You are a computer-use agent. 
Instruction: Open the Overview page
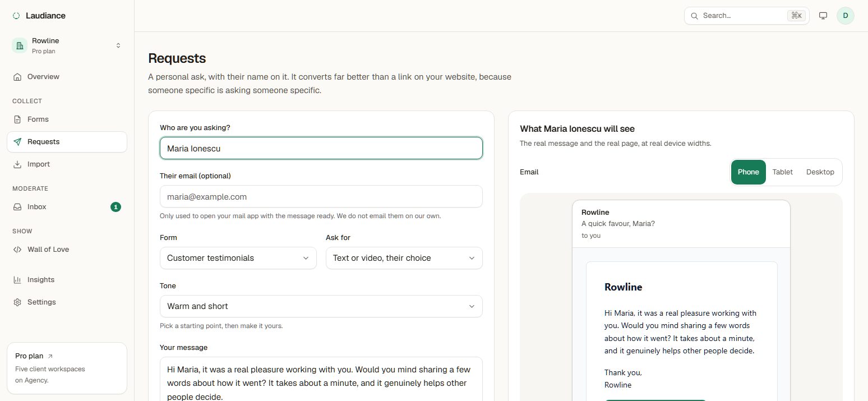(67, 77)
